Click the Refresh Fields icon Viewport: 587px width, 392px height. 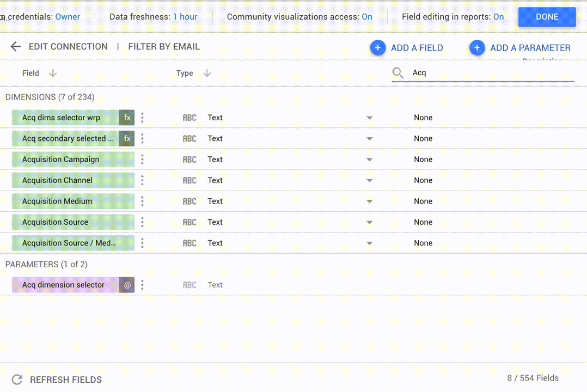[16, 379]
